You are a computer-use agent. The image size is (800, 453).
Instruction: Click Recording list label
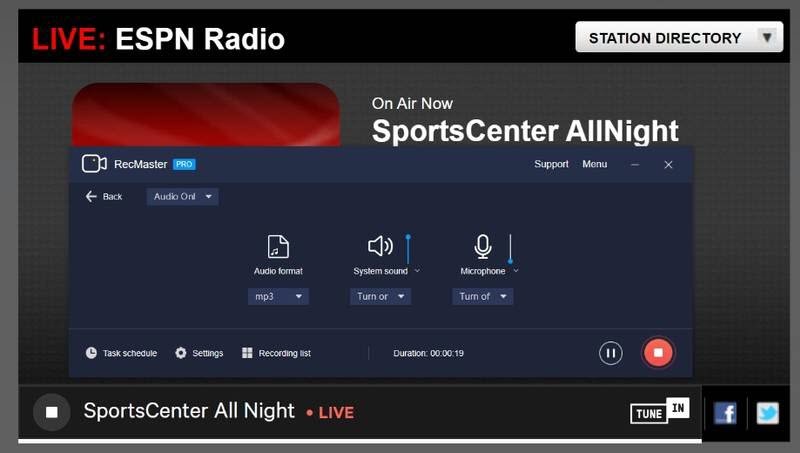click(285, 353)
